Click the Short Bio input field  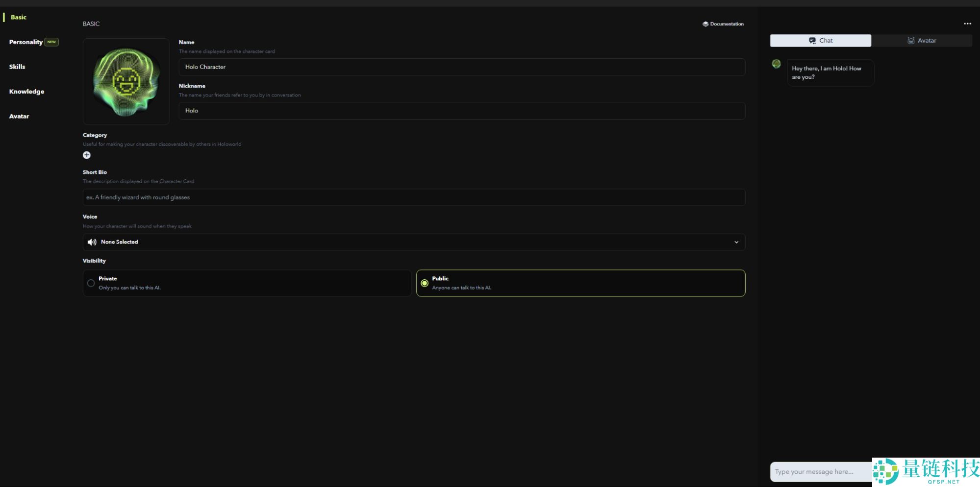pyautogui.click(x=413, y=197)
